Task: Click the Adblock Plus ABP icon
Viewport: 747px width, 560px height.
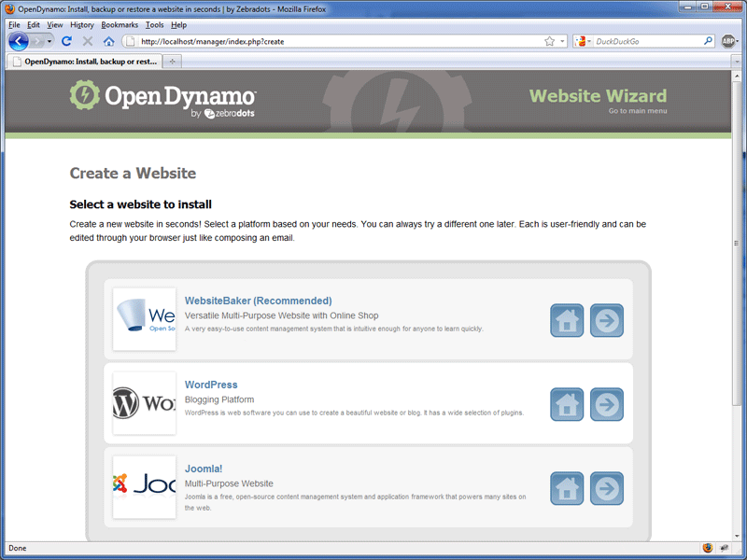Action: 730,41
